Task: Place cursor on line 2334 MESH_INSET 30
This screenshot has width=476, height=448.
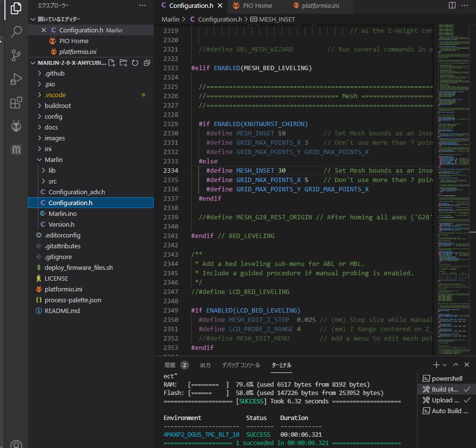Action: (261, 170)
